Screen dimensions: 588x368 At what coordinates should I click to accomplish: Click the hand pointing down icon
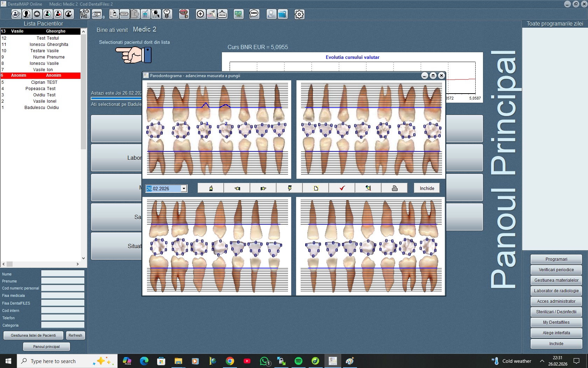click(289, 188)
